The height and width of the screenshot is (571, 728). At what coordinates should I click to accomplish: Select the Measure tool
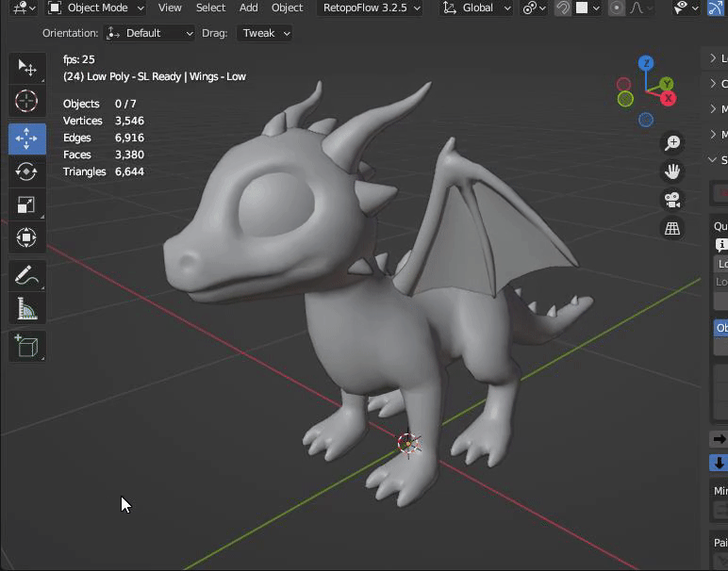click(x=26, y=309)
